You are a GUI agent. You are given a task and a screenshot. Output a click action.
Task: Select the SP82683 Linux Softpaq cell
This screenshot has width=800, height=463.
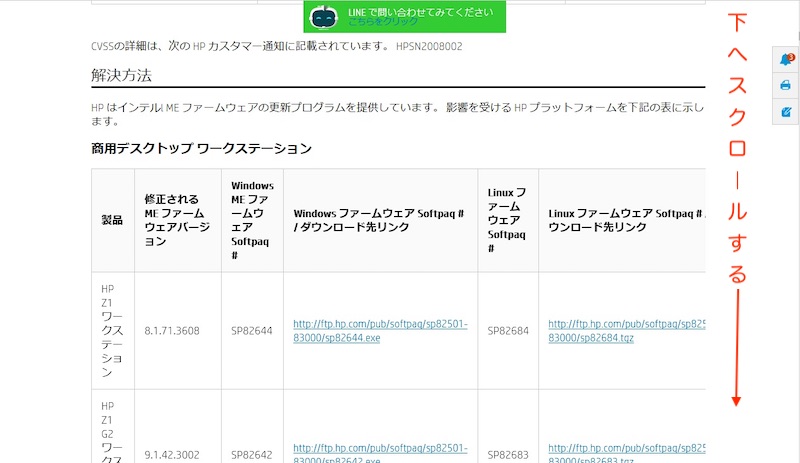tap(508, 453)
